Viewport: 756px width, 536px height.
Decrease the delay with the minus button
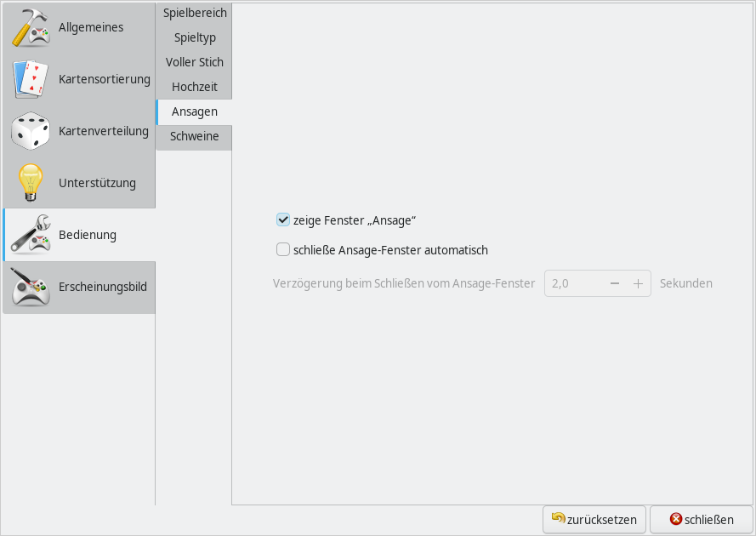[x=614, y=283]
